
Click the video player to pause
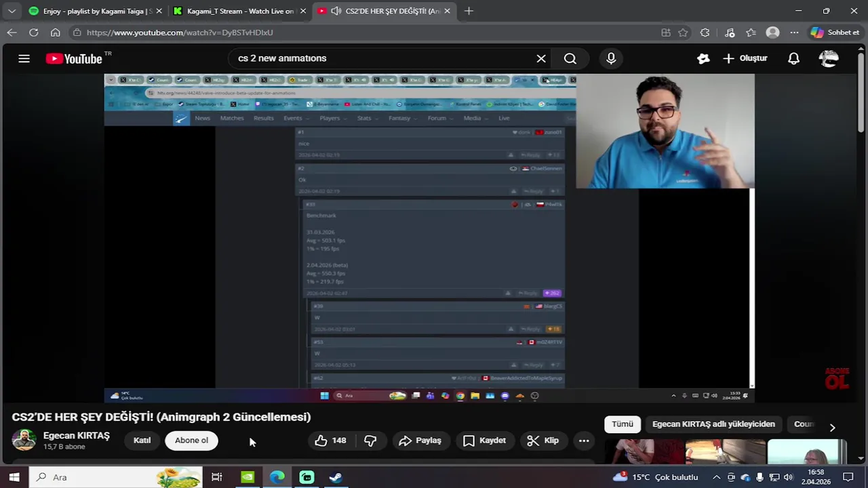point(429,237)
